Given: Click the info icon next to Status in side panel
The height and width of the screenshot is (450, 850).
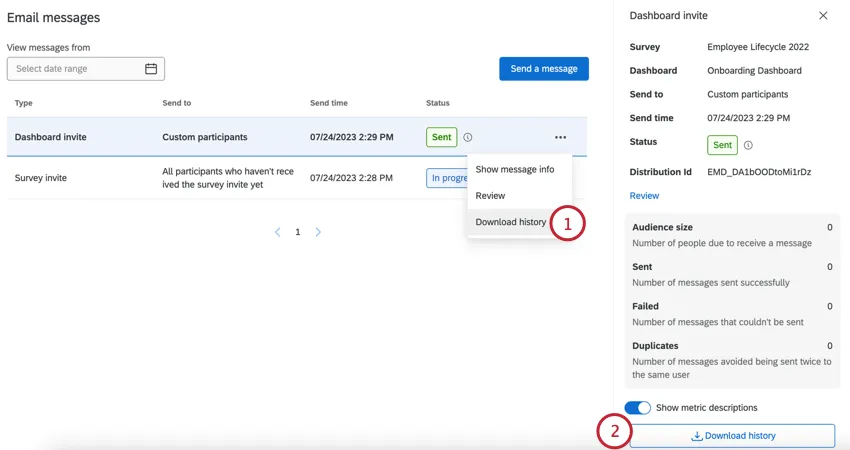Looking at the screenshot, I should (748, 145).
